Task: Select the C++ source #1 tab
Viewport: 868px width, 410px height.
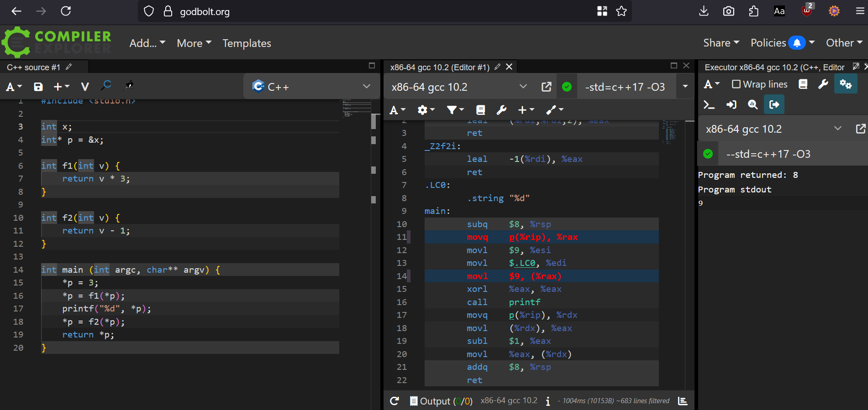Action: click(34, 67)
